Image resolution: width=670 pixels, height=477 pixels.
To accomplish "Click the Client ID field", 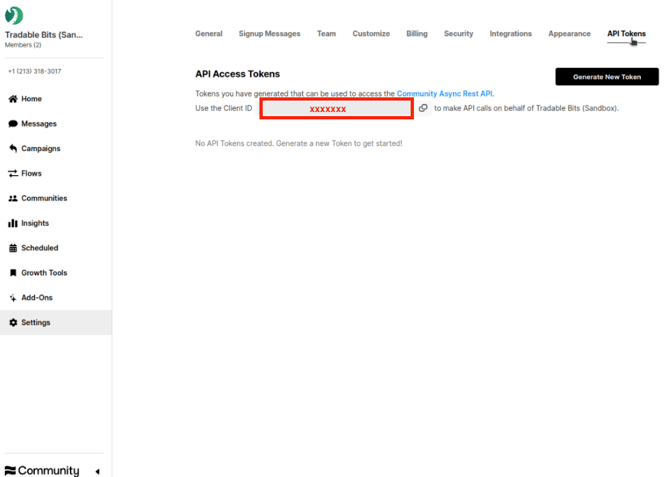I will click(x=336, y=108).
